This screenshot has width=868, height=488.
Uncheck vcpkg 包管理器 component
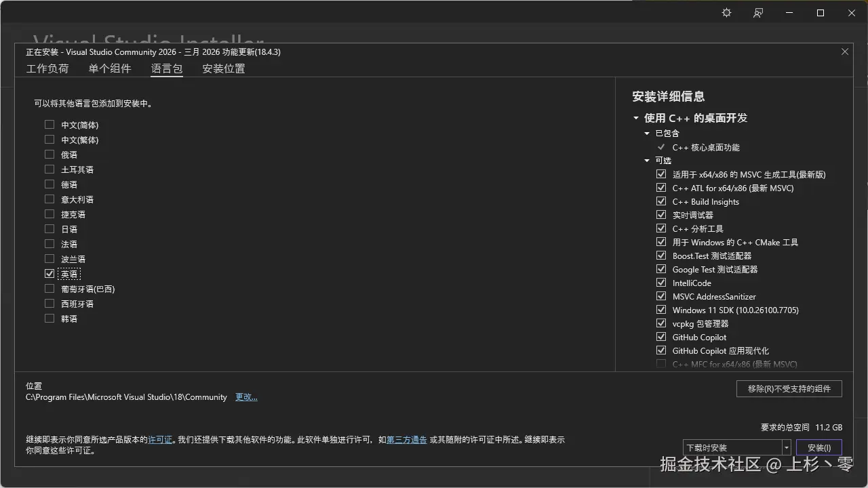[x=661, y=323]
